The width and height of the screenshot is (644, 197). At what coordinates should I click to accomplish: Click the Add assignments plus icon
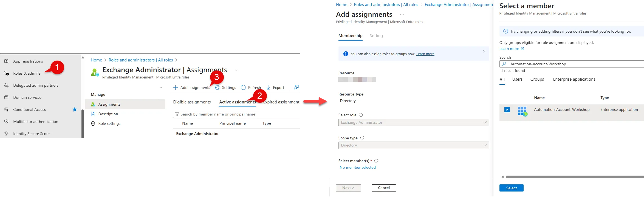(x=176, y=88)
